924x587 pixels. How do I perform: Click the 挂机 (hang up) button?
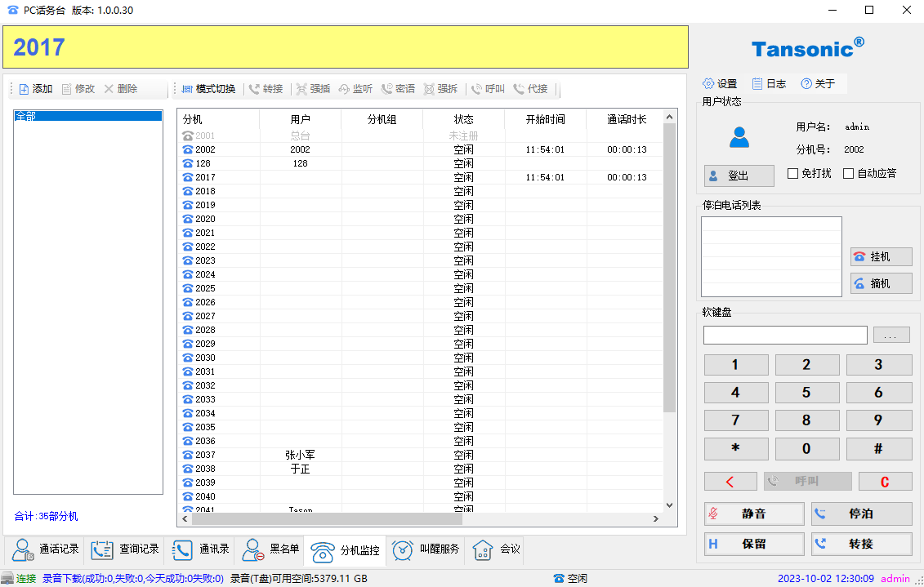coord(881,256)
